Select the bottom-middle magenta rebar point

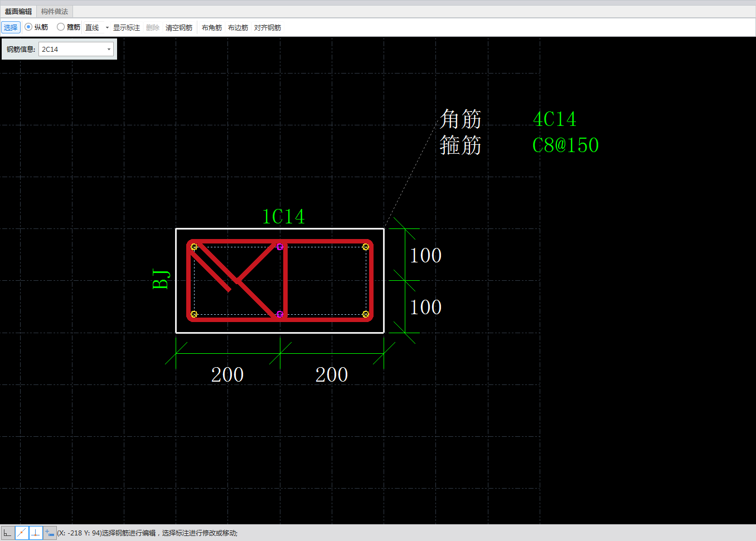click(x=280, y=314)
